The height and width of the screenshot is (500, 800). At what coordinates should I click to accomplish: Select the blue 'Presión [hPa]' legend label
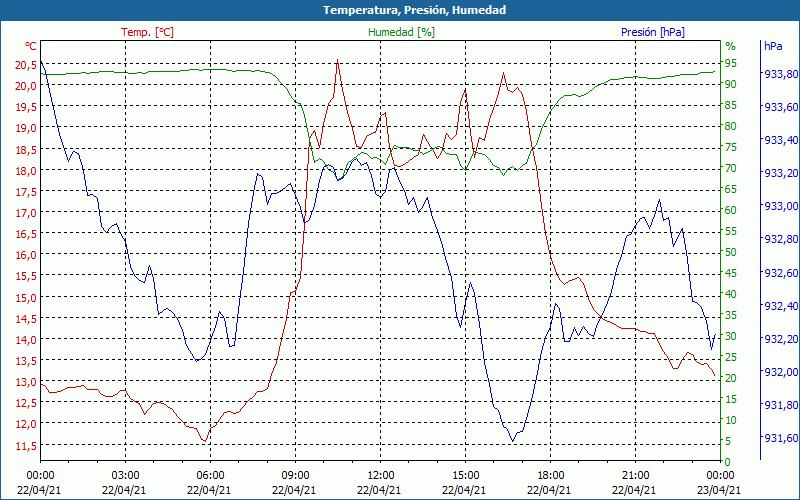pyautogui.click(x=653, y=32)
